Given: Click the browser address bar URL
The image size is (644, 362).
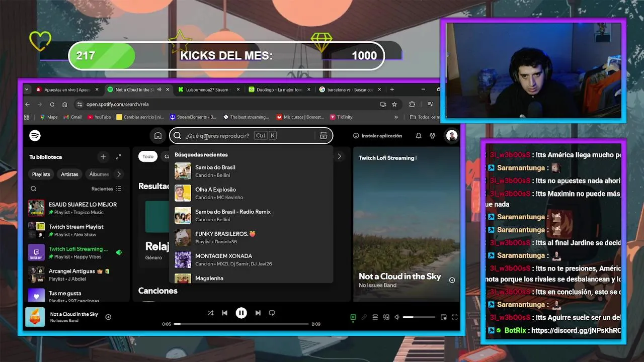Looking at the screenshot, I should (x=117, y=105).
